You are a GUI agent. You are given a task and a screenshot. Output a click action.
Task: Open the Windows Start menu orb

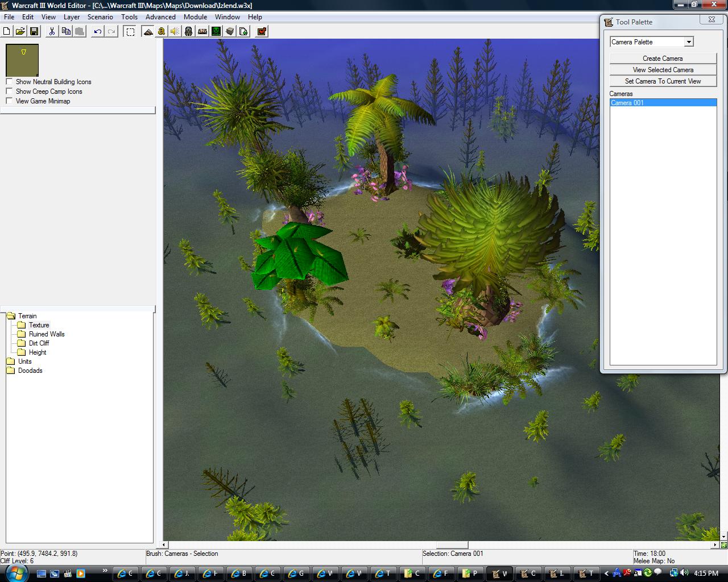coord(16,572)
